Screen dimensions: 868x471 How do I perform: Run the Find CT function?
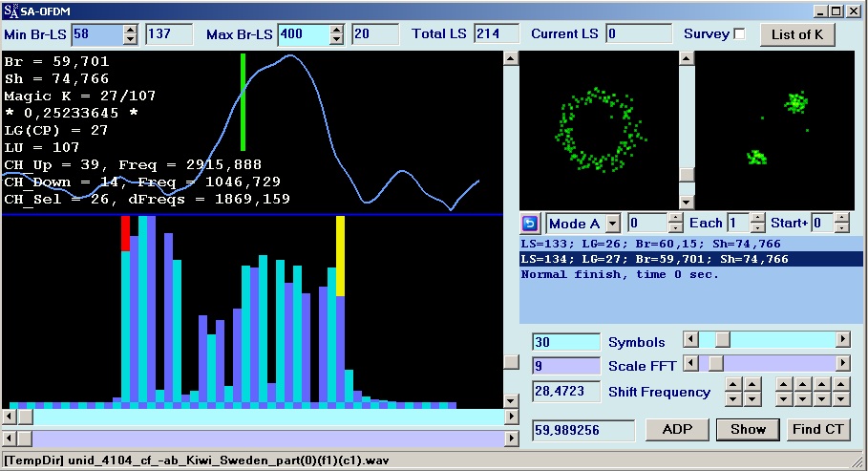point(818,430)
